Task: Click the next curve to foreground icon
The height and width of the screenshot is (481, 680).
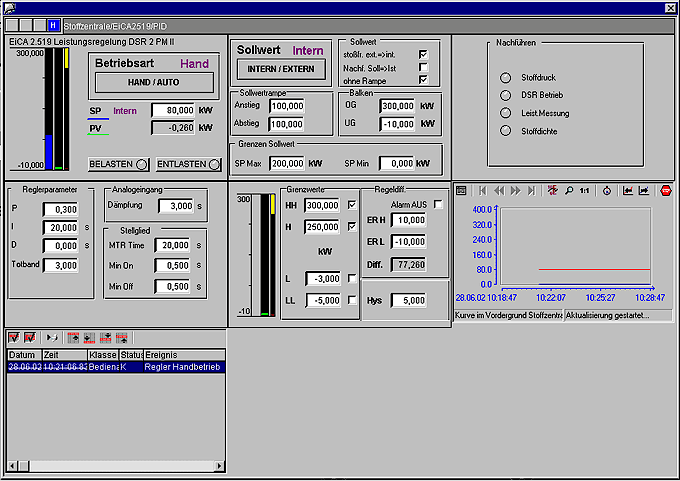Action: (x=644, y=190)
